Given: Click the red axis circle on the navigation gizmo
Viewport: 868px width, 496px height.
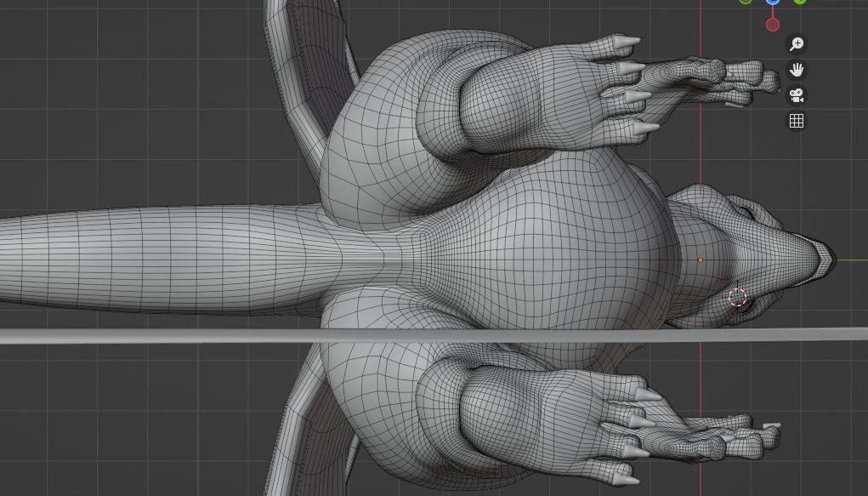Looking at the screenshot, I should [x=773, y=25].
